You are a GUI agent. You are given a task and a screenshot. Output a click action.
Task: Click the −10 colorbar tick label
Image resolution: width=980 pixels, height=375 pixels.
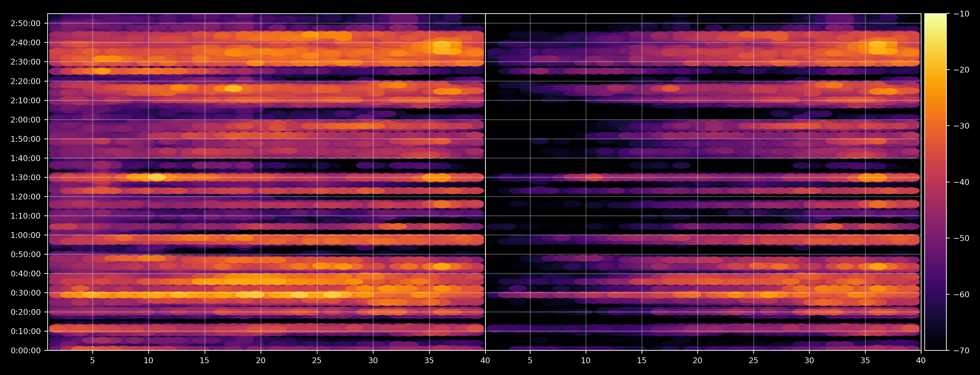(x=961, y=14)
